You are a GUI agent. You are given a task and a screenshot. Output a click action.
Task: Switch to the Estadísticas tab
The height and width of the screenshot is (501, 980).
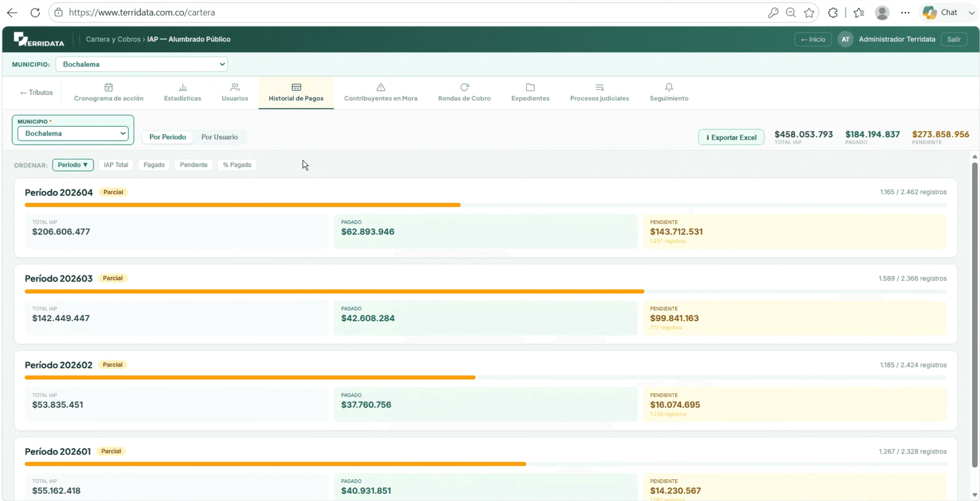click(x=182, y=92)
